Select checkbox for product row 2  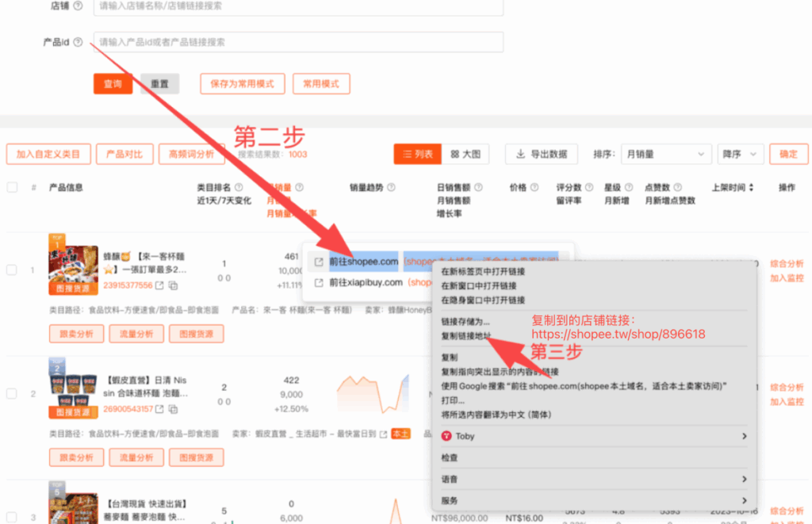[12, 393]
